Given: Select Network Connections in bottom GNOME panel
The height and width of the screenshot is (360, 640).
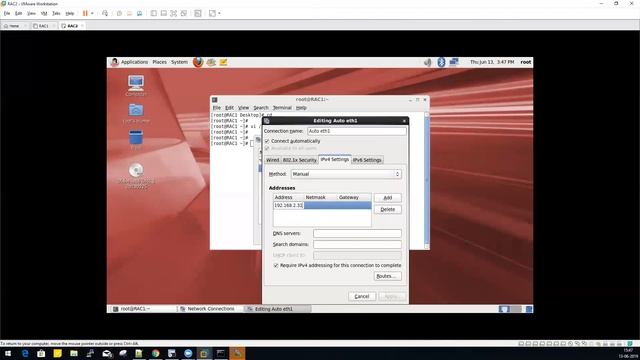Looking at the screenshot, I should coord(211,309).
